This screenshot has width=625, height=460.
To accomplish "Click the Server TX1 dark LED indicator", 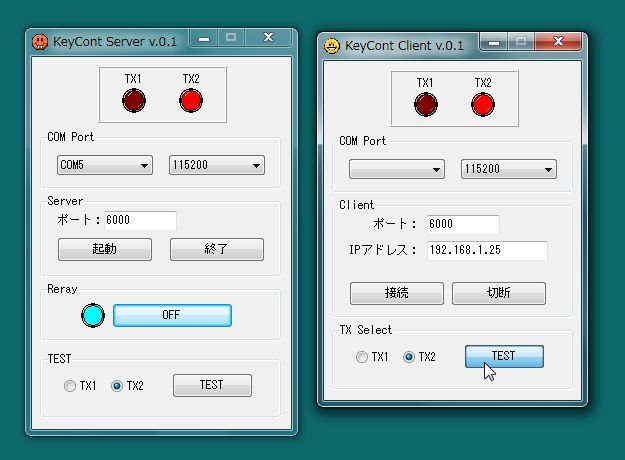I will coord(134,100).
